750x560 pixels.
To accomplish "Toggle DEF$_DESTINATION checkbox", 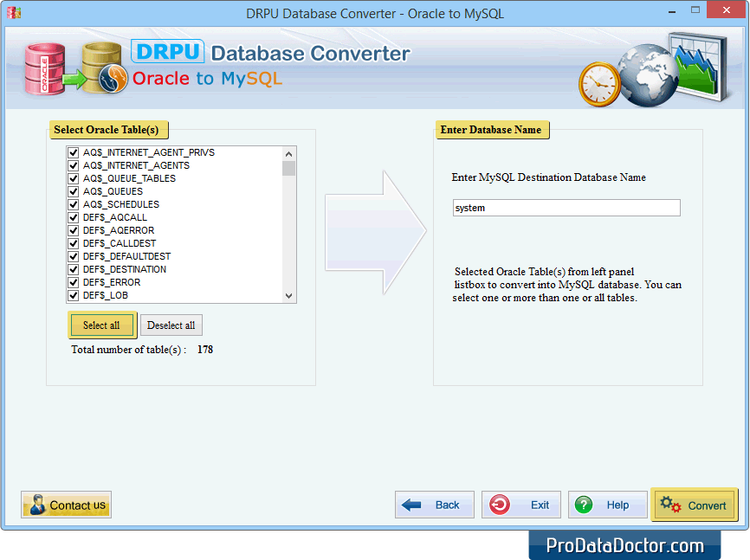I will pyautogui.click(x=74, y=269).
